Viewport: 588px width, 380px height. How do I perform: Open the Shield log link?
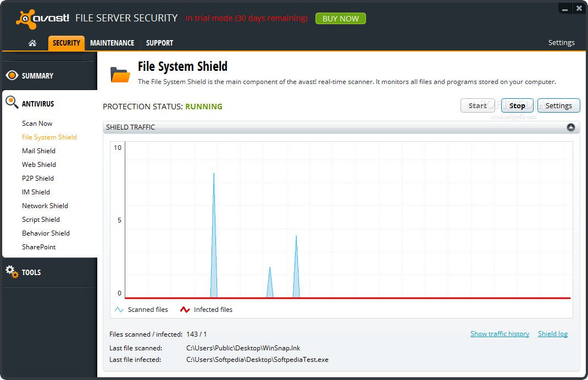[552, 334]
